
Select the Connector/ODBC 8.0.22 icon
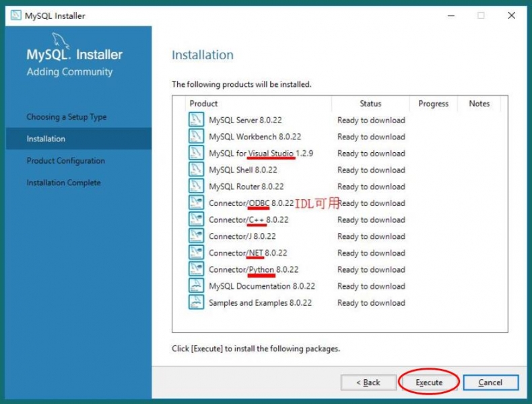pos(196,203)
